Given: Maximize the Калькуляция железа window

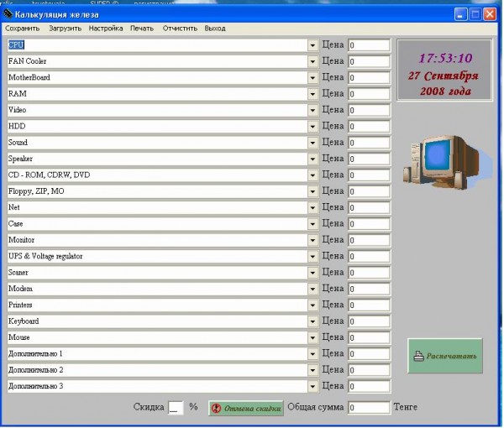Looking at the screenshot, I should [x=475, y=14].
